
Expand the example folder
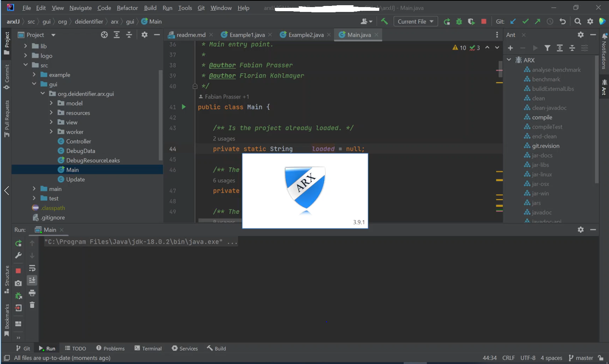coord(34,74)
